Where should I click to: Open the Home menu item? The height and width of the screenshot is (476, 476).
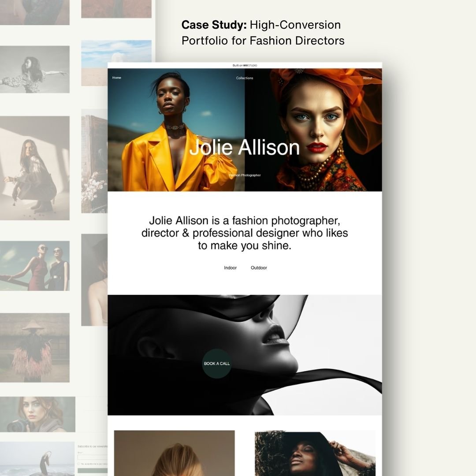(x=116, y=78)
